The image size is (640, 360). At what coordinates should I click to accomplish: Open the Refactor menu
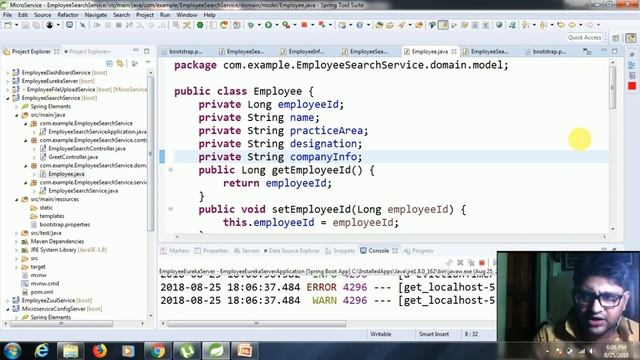click(x=68, y=15)
